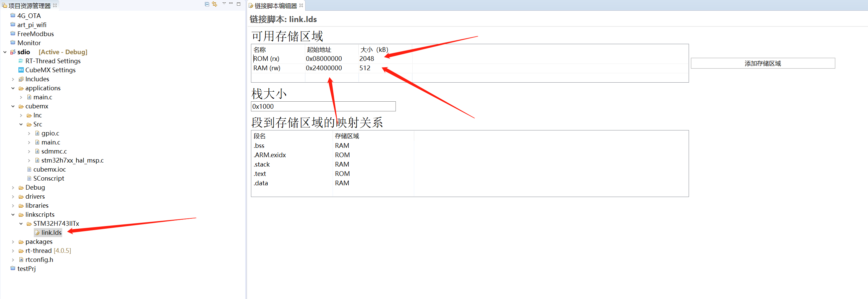
Task: Select stm32h7xx_hal_msp.c in the tree
Action: point(73,160)
